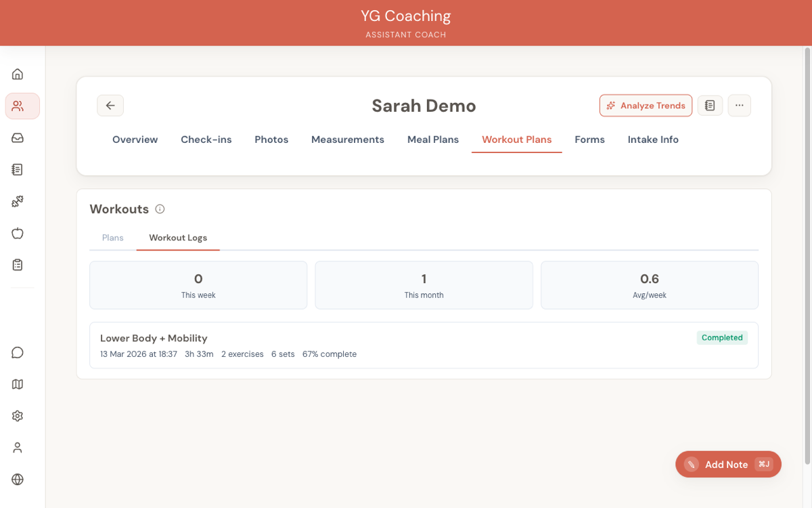Image resolution: width=812 pixels, height=508 pixels.
Task: Switch to the Check-ins tab
Action: [206, 140]
